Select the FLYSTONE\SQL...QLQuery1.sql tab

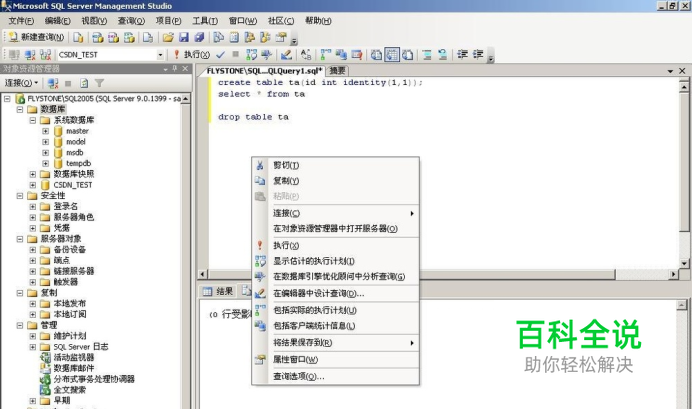264,71
